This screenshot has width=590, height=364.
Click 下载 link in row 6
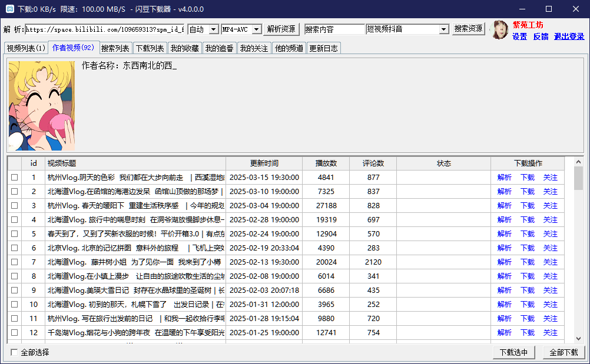pos(528,248)
